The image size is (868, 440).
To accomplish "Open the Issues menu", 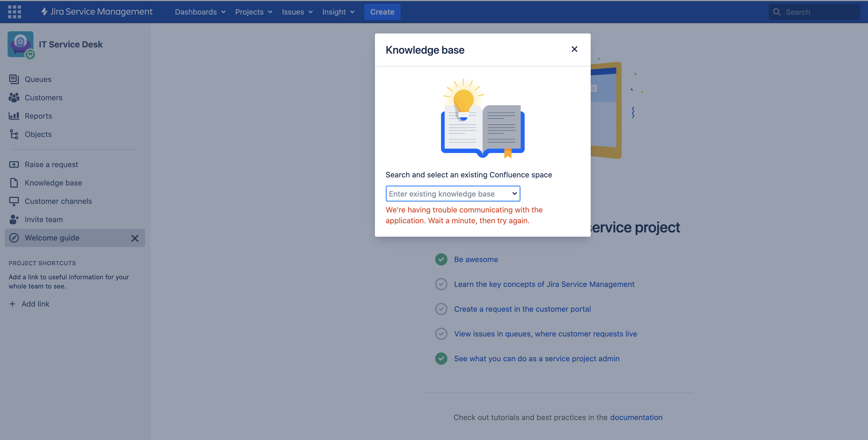I will coord(297,12).
